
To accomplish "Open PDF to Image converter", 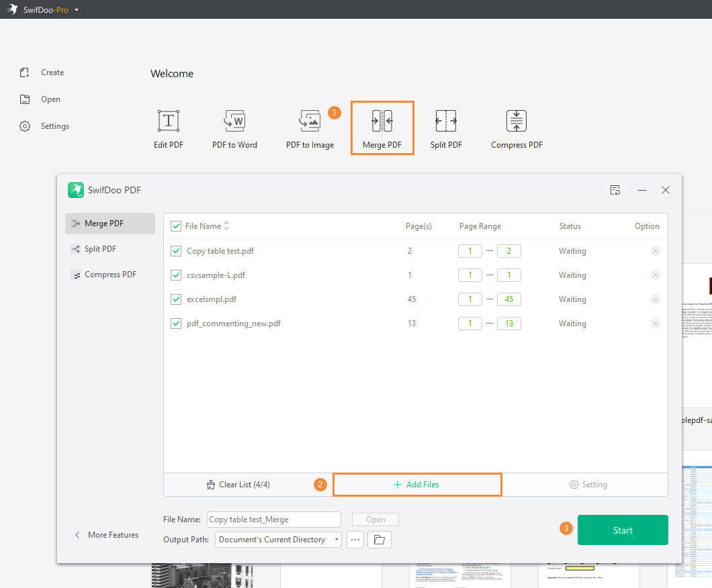I will [x=310, y=129].
